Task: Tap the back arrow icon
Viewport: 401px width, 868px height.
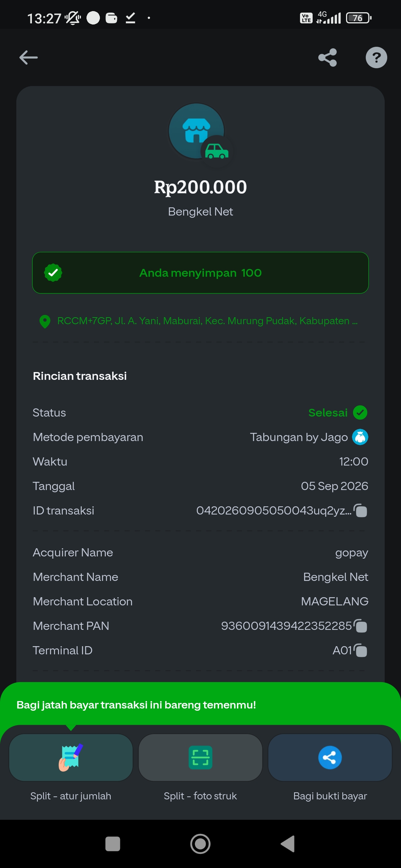Action: [x=29, y=57]
